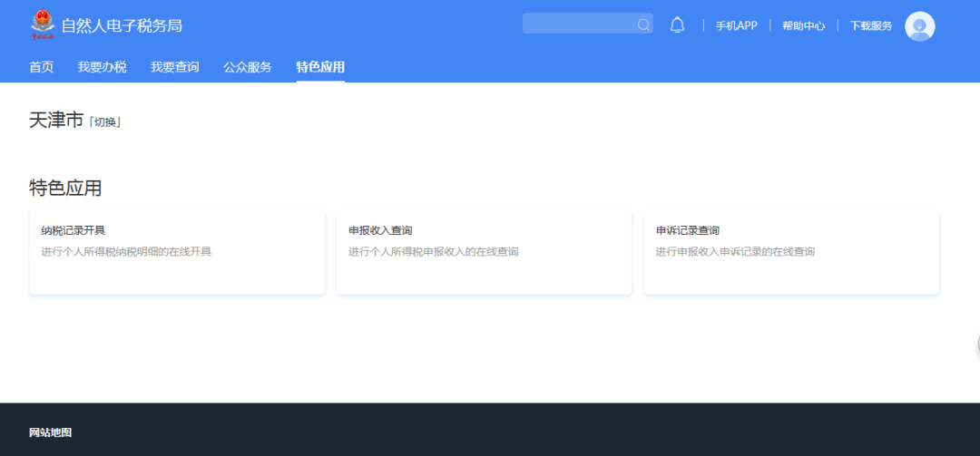
Task: Click the 网站地图 footer link
Action: coord(51,432)
